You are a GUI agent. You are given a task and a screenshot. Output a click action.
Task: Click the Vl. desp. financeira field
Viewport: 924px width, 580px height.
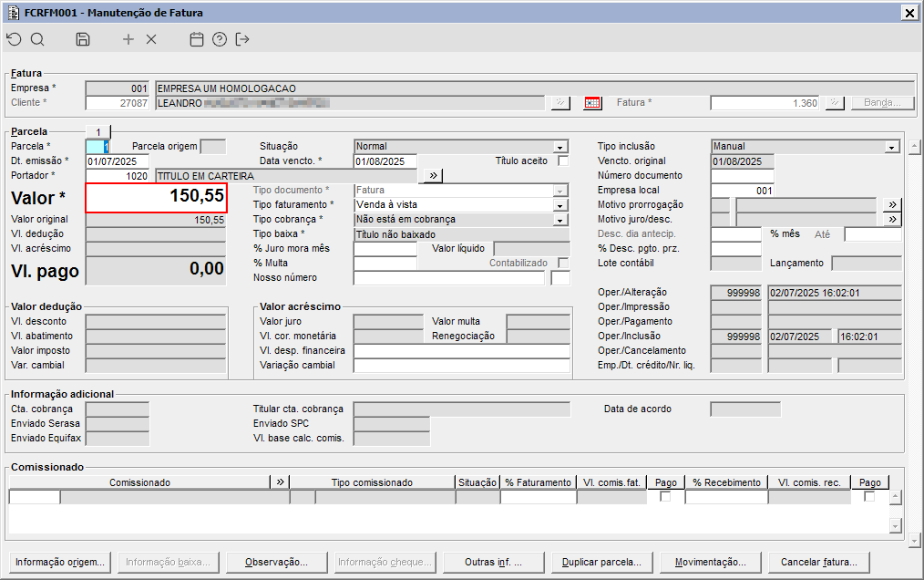tap(462, 351)
